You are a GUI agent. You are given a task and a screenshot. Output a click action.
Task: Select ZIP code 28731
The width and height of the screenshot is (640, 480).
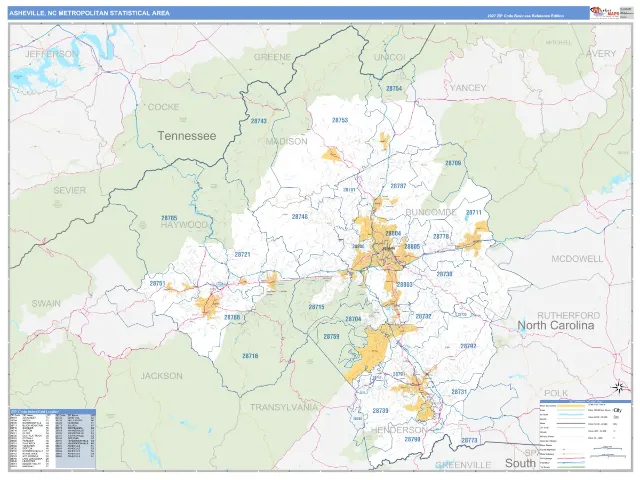tap(459, 391)
